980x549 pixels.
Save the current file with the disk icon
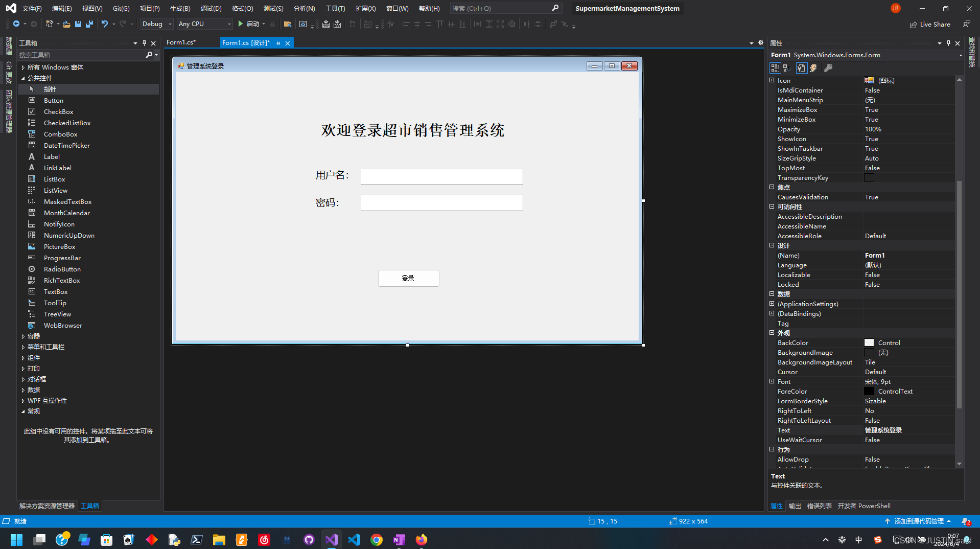click(x=78, y=24)
